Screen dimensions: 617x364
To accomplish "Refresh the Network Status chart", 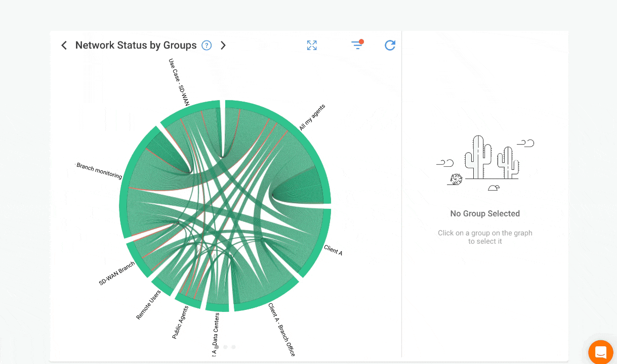I will point(390,45).
